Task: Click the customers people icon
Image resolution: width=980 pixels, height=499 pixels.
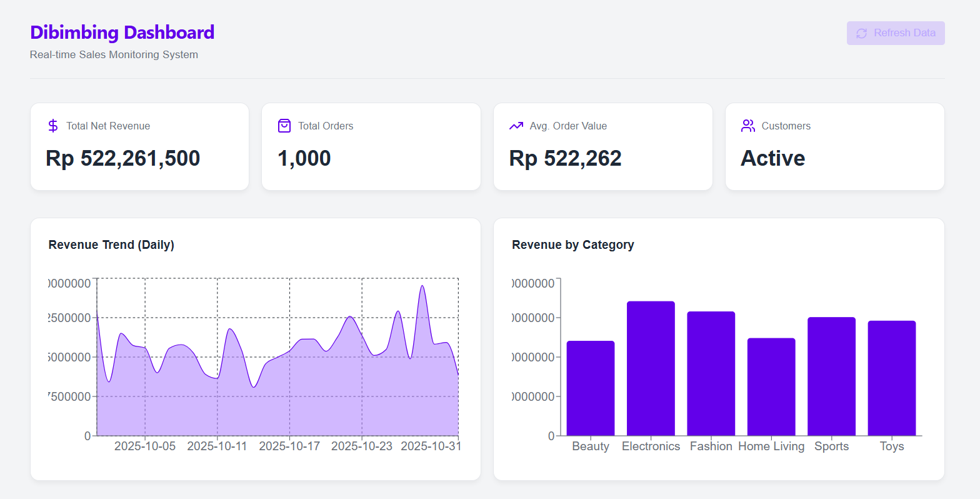Action: 747,126
